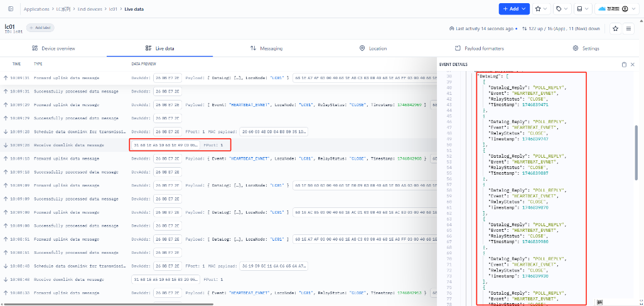The height and width of the screenshot is (306, 644).
Task: Click the MAC payload chip 20 60 03 48 DD
Action: pyautogui.click(x=273, y=131)
